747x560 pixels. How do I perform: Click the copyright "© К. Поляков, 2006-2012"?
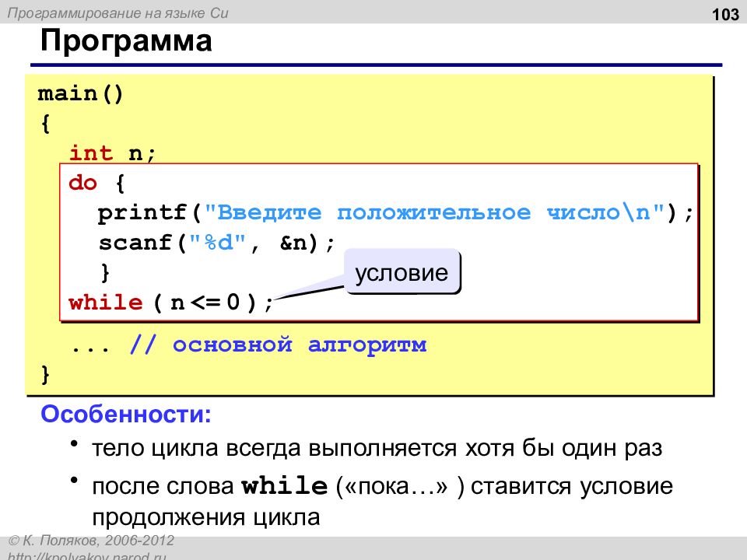[x=92, y=541]
